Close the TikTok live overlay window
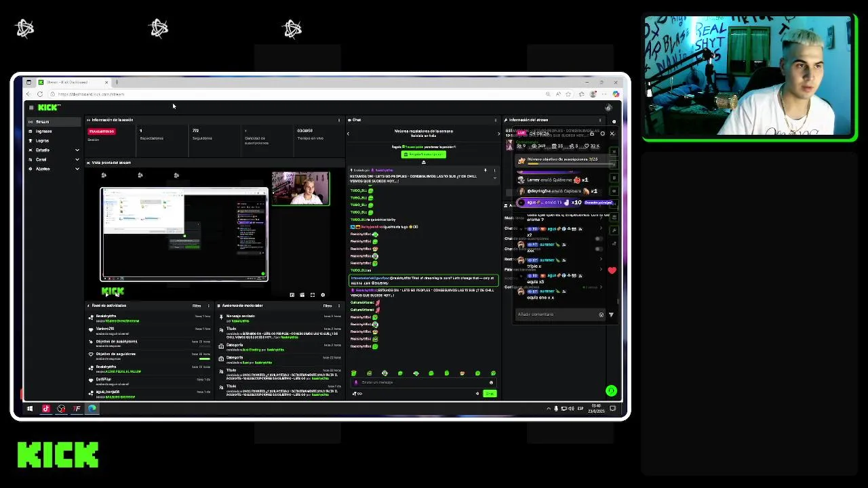868x488 pixels. click(x=612, y=134)
